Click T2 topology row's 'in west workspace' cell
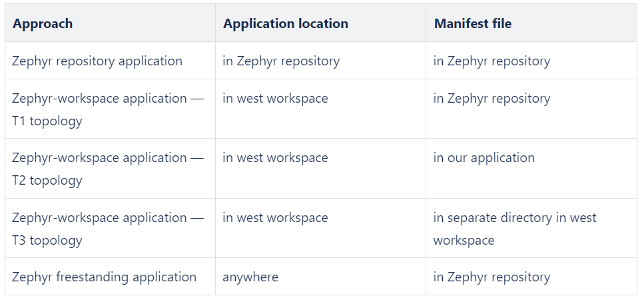Image resolution: width=644 pixels, height=302 pixels. (320, 169)
